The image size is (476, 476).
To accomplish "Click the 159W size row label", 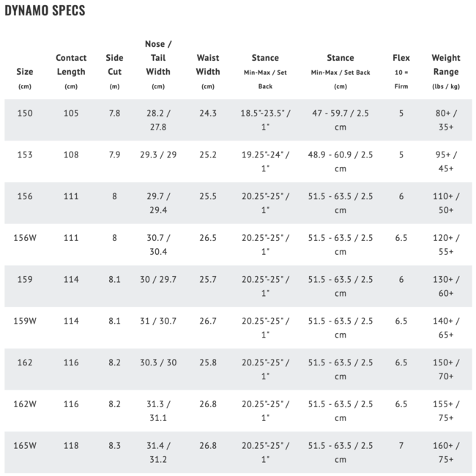I will pos(25,321).
